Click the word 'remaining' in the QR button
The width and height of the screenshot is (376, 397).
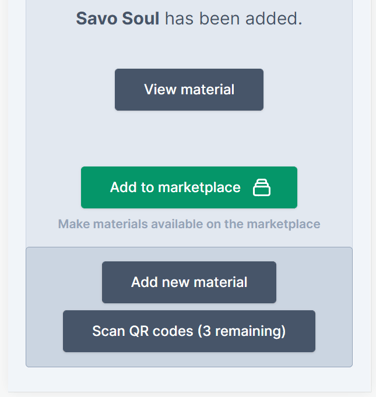click(x=248, y=331)
